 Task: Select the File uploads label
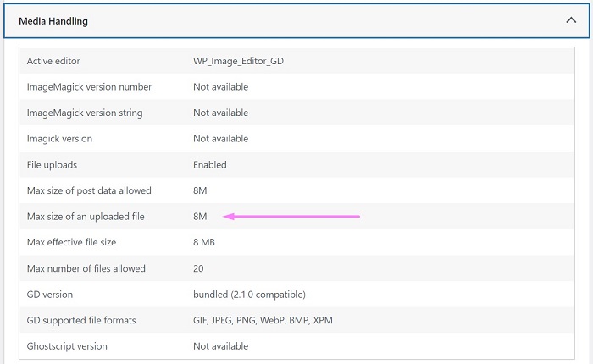click(52, 165)
